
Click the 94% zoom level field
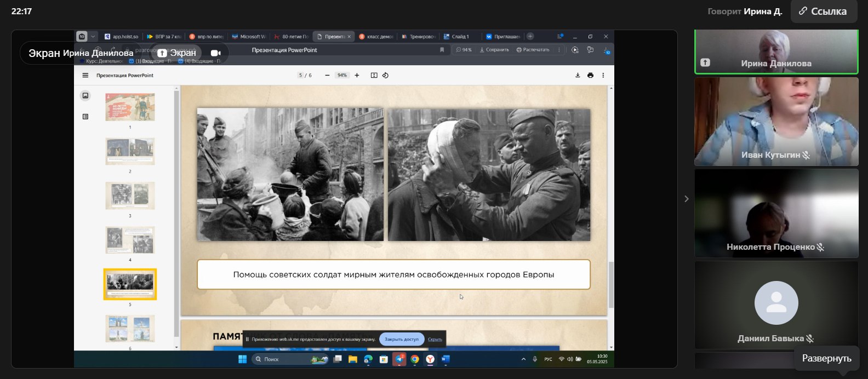(342, 76)
